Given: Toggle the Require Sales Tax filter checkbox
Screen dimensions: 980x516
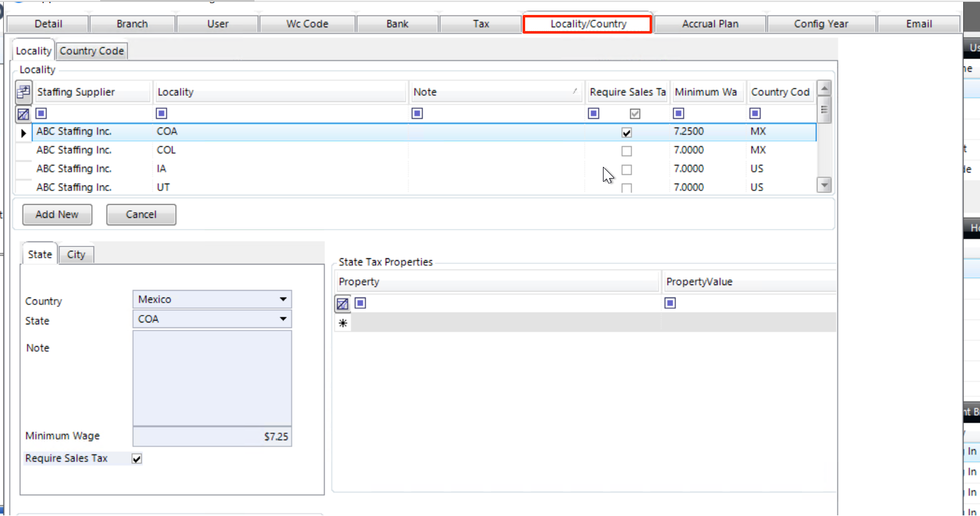Looking at the screenshot, I should (635, 114).
